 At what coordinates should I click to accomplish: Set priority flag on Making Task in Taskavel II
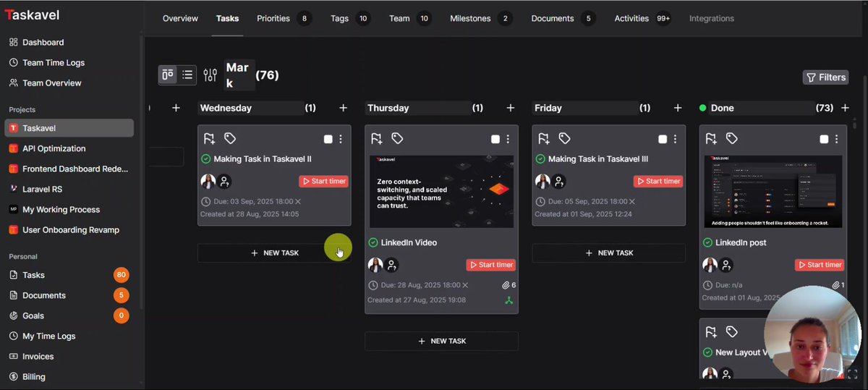click(x=209, y=138)
